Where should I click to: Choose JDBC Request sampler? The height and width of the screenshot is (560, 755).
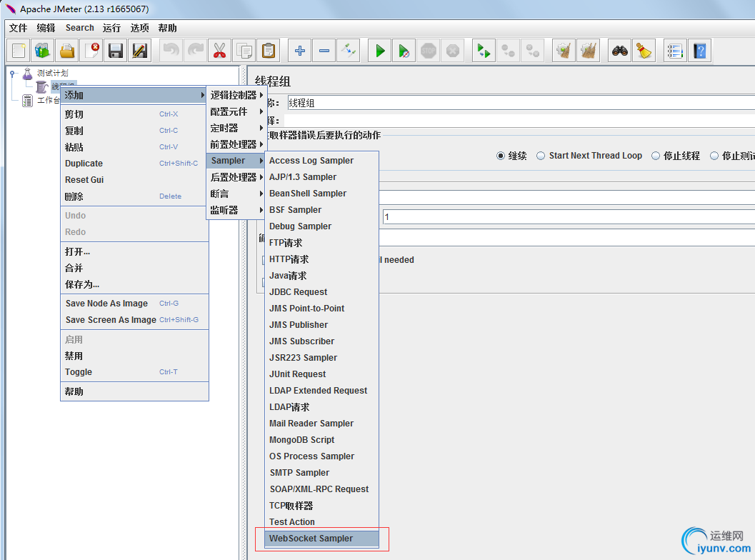coord(321,292)
